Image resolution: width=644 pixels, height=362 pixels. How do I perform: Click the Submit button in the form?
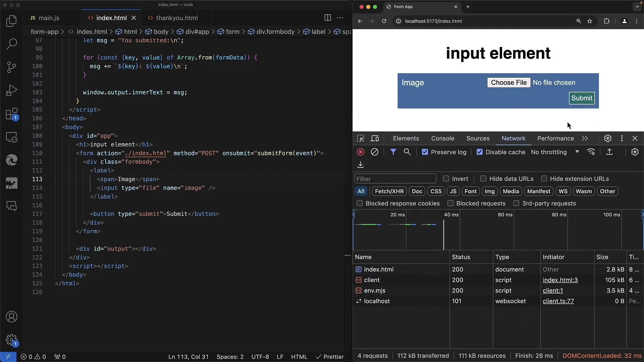point(582,98)
